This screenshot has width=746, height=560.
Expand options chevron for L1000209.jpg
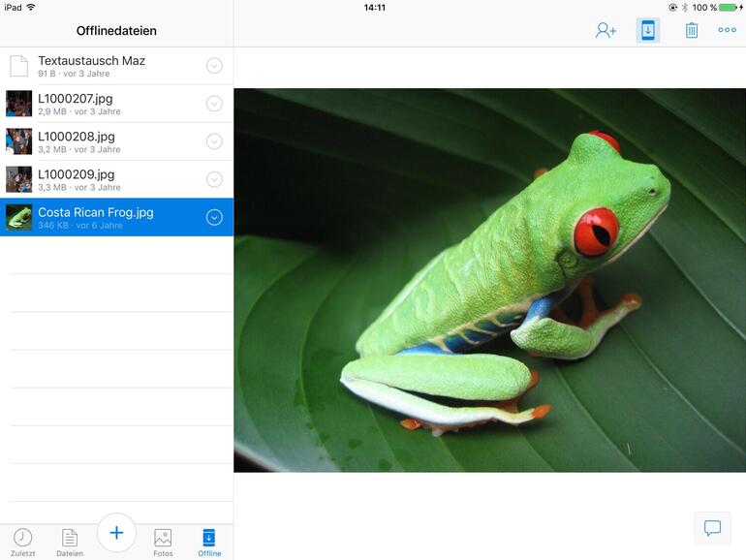(x=214, y=179)
